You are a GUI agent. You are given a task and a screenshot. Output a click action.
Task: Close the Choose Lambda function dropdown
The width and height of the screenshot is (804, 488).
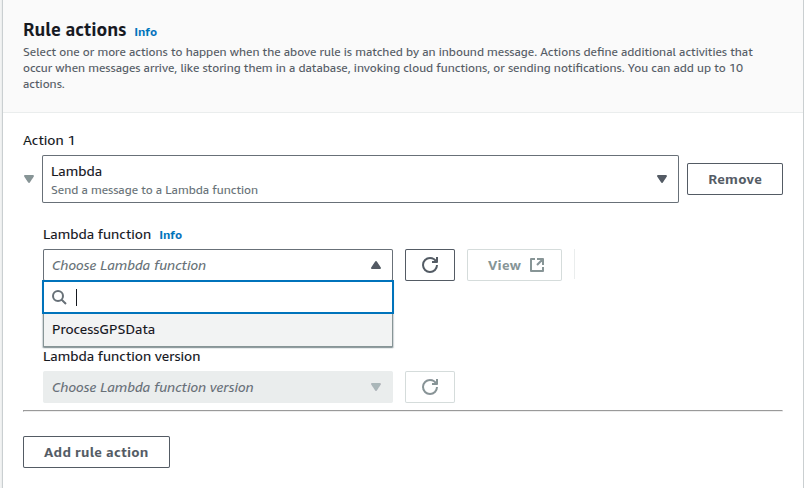pos(210,265)
